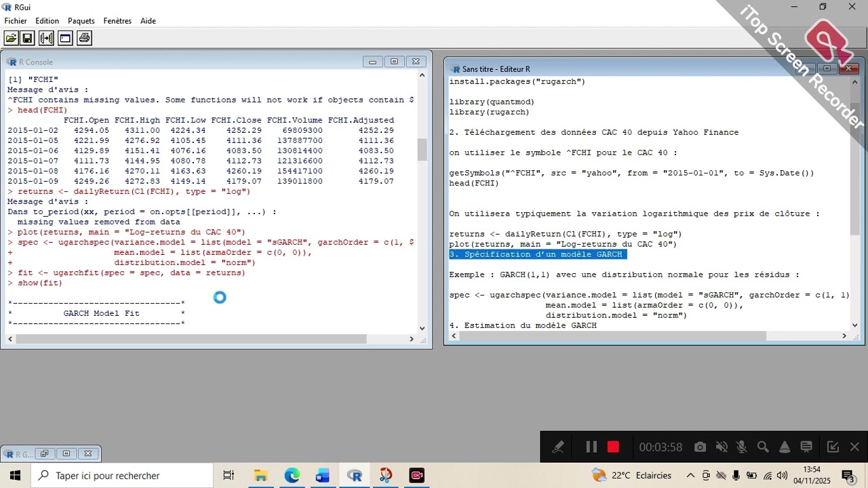This screenshot has height=488, width=868.
Task: Take a screenshot with the camera icon
Action: tap(700, 447)
